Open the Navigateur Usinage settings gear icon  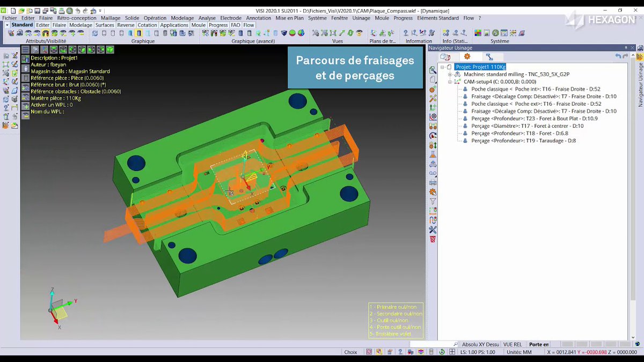coord(467,56)
